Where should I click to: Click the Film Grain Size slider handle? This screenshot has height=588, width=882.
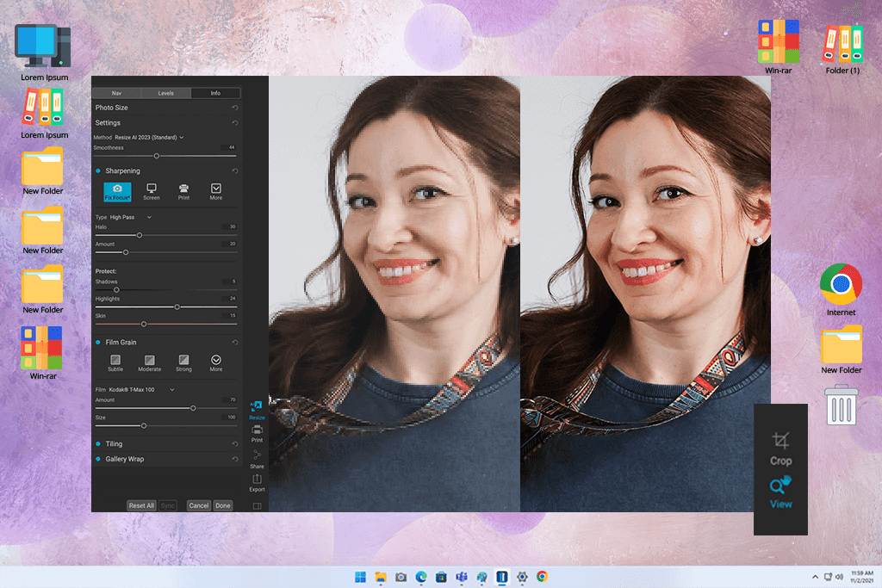point(144,426)
